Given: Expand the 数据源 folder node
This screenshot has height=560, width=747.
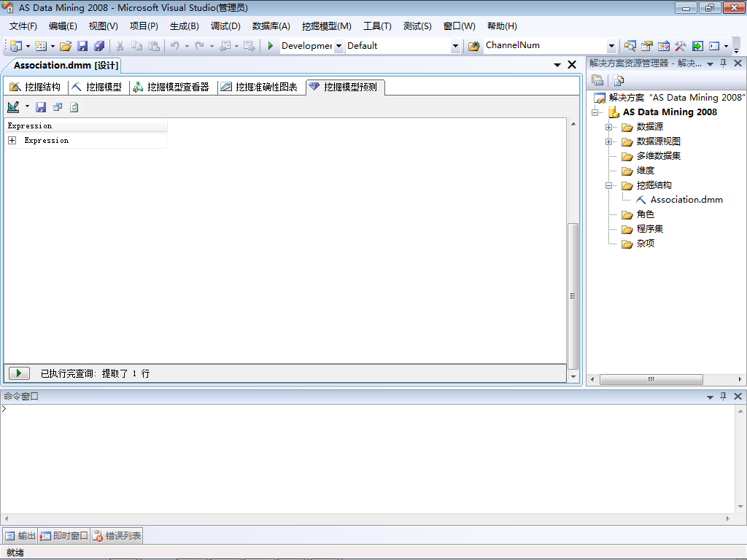Looking at the screenshot, I should point(608,127).
